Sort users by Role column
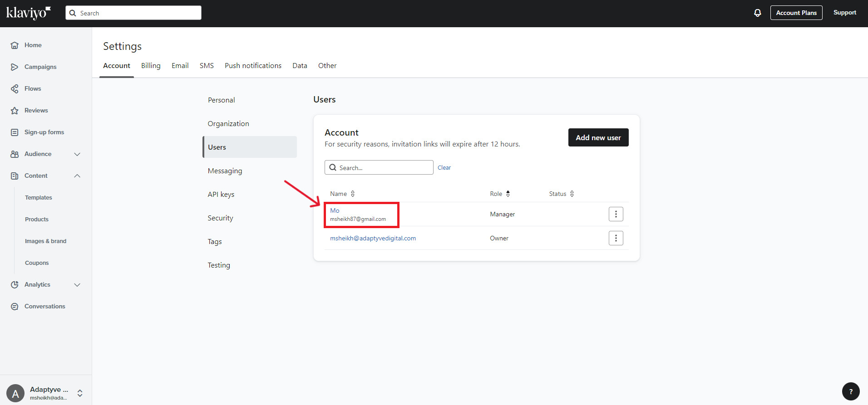This screenshot has width=868, height=405. coord(508,194)
